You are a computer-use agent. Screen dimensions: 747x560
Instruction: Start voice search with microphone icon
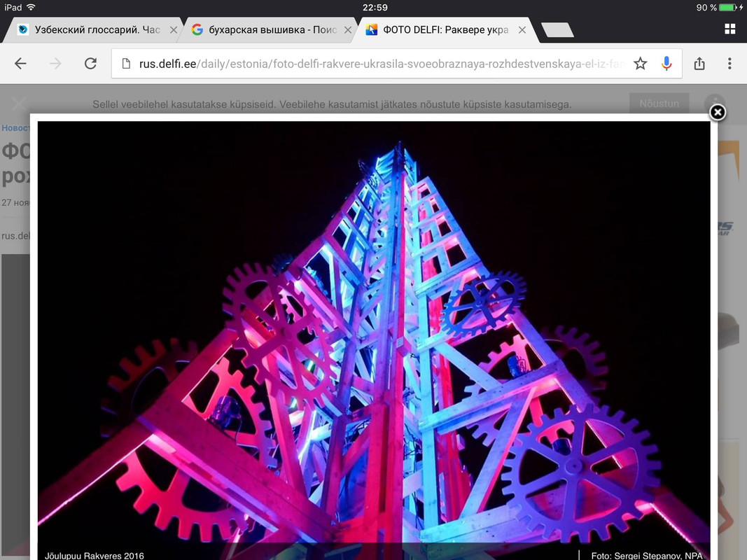coord(666,63)
